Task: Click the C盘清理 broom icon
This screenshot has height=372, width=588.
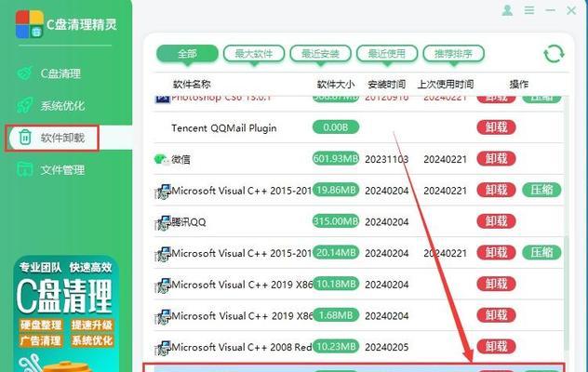Action: coord(25,73)
